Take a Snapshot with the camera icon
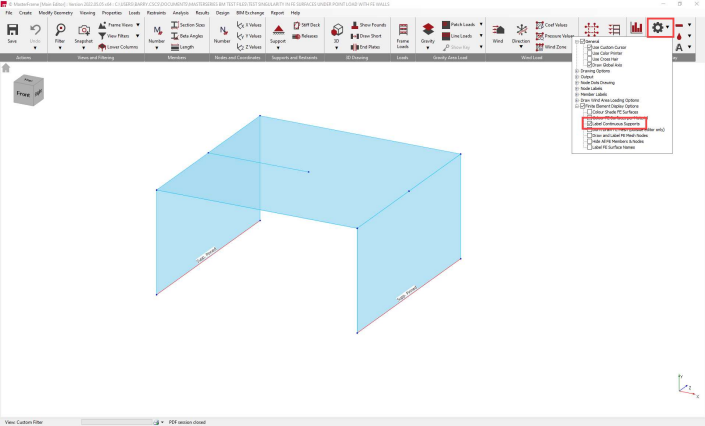705x426 pixels. 84,30
